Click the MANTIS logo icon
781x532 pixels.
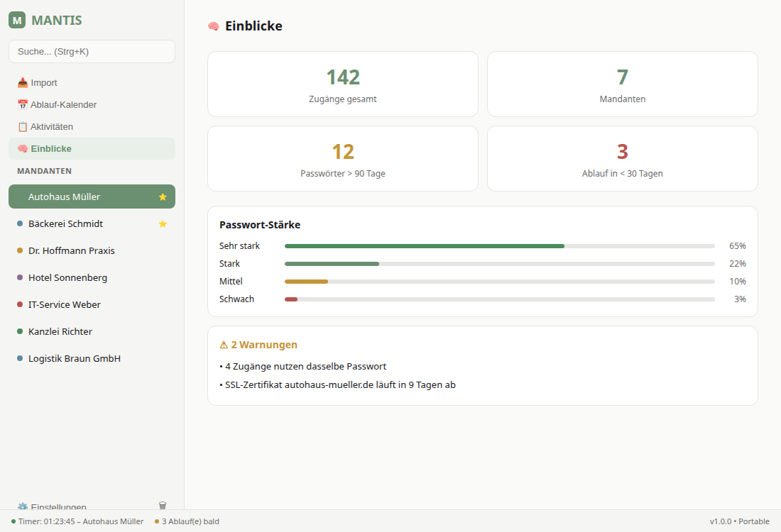pyautogui.click(x=17, y=20)
